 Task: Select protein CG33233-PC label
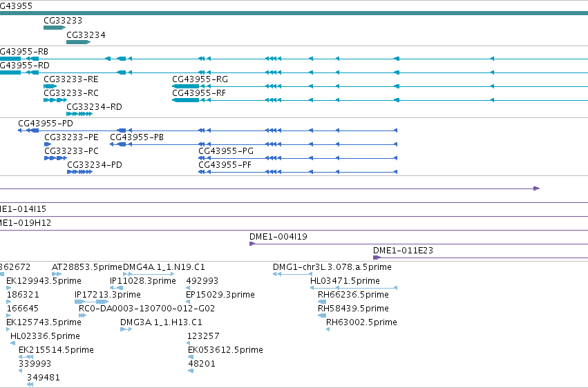71,151
